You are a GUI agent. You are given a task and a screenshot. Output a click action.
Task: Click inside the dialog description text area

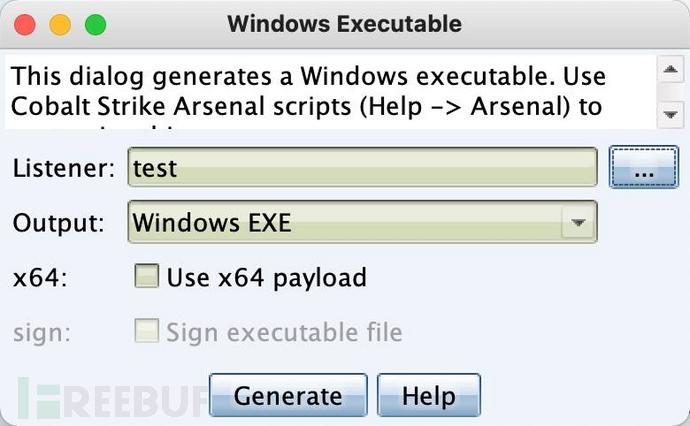pyautogui.click(x=330, y=92)
